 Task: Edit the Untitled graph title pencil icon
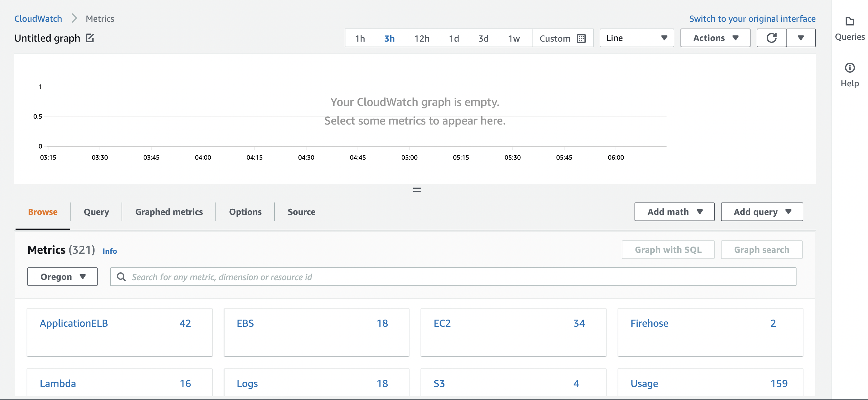click(90, 38)
